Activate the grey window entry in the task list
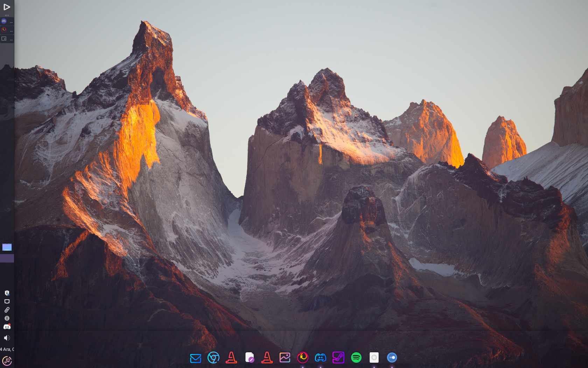 pos(7,39)
